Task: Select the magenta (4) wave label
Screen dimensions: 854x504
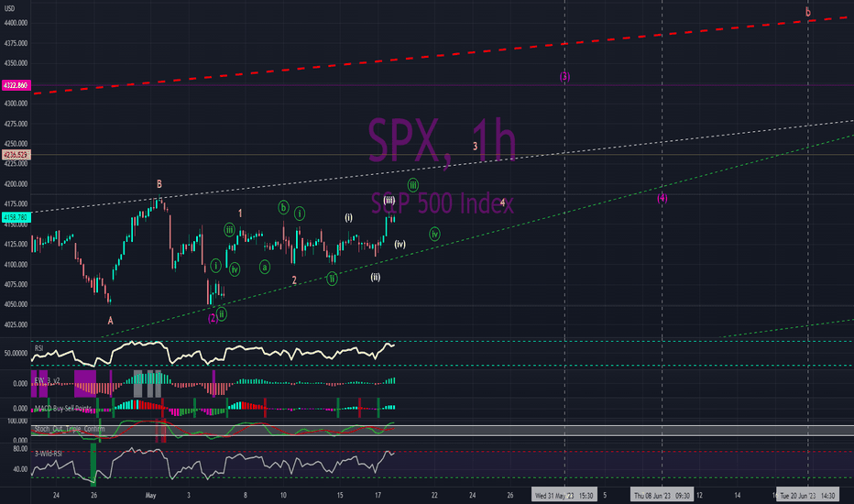Action: 662,198
